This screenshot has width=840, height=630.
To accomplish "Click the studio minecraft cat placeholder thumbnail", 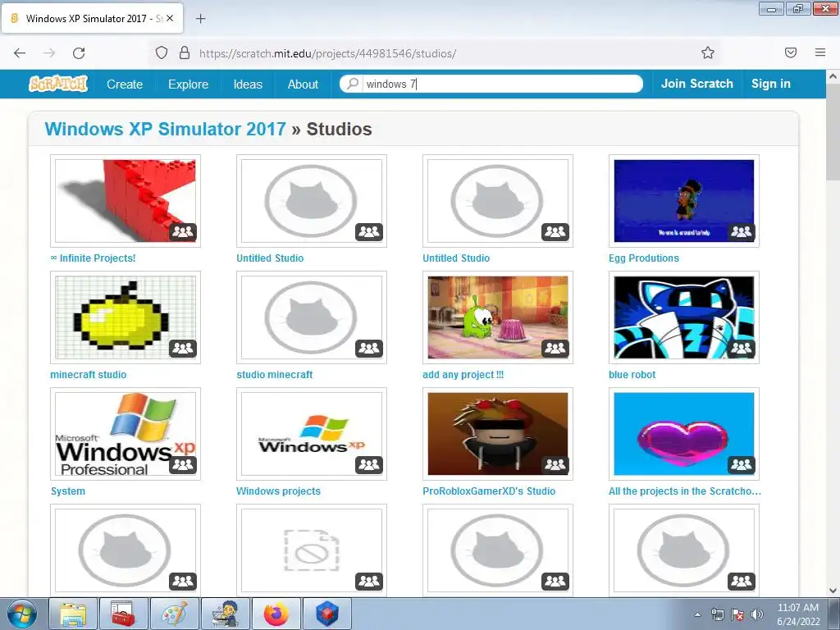I will (x=311, y=317).
